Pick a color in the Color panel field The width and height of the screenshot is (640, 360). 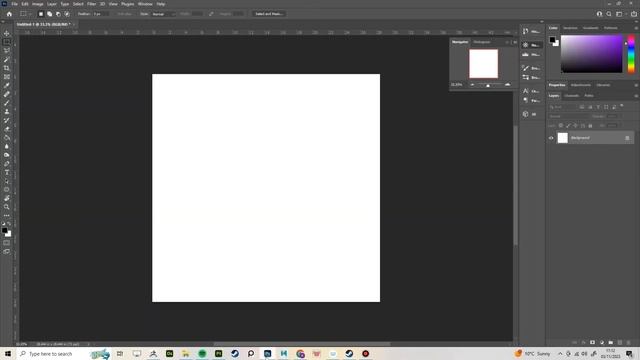[591, 54]
